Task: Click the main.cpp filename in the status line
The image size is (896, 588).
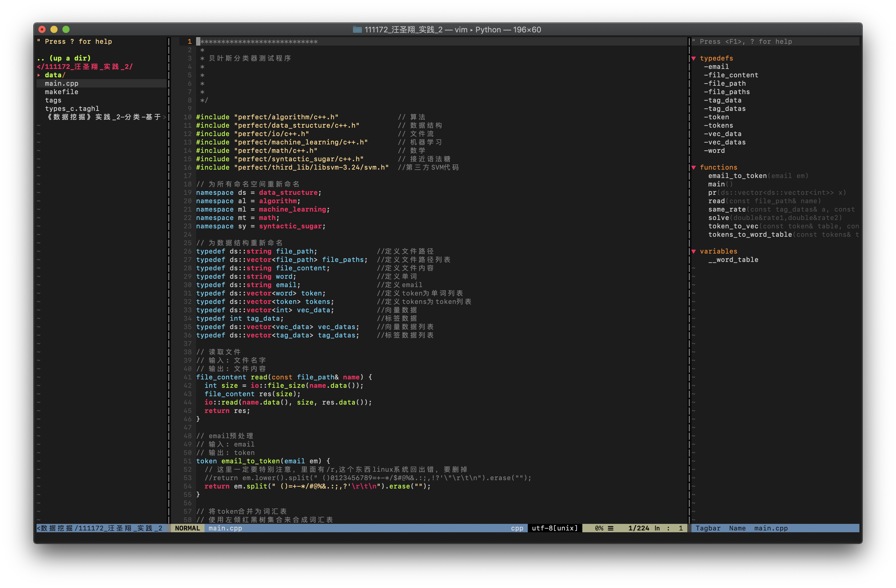Action: (x=225, y=528)
